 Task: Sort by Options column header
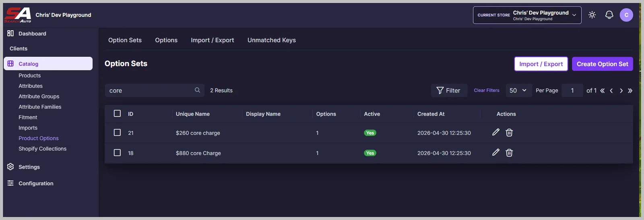click(x=326, y=114)
